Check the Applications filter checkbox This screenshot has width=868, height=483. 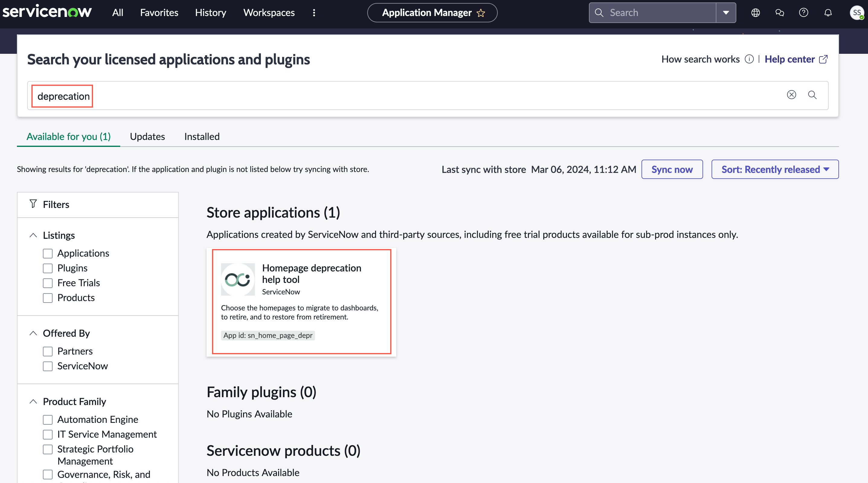[47, 253]
